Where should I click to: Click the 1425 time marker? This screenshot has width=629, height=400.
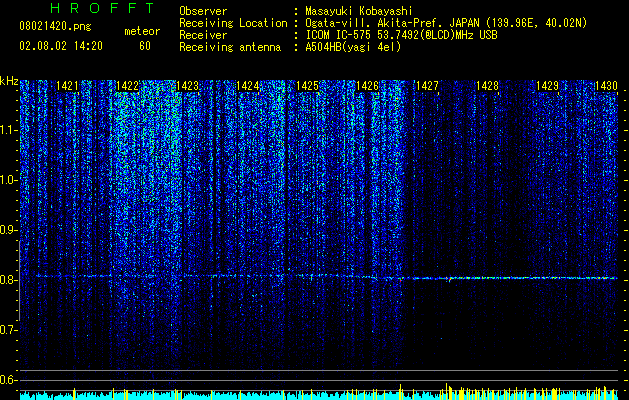pyautogui.click(x=307, y=86)
